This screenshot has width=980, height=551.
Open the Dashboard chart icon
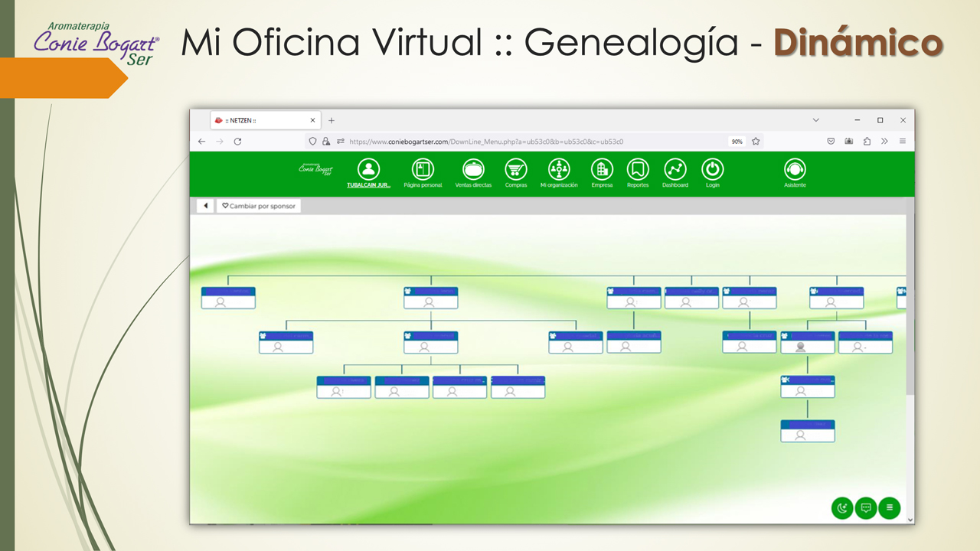(x=675, y=169)
